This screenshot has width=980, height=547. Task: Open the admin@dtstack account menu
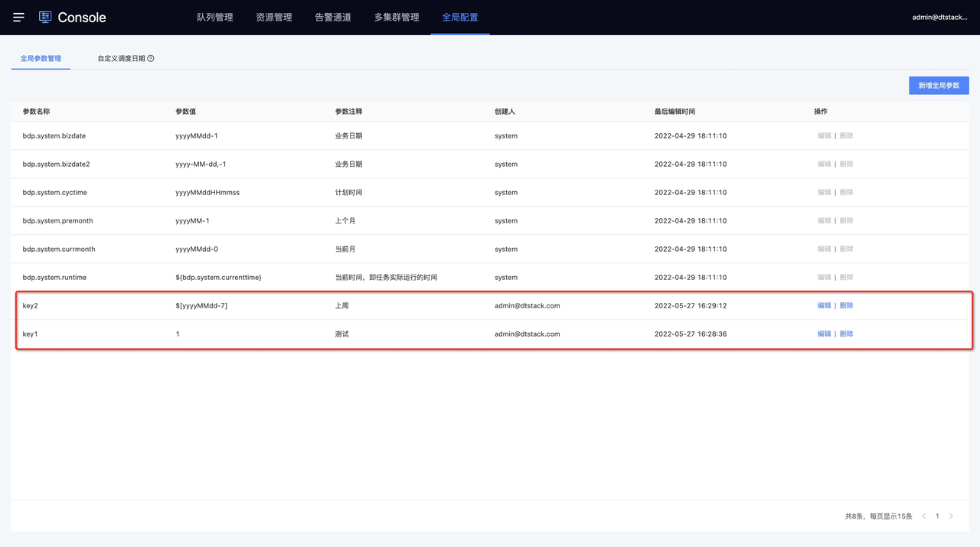point(939,17)
